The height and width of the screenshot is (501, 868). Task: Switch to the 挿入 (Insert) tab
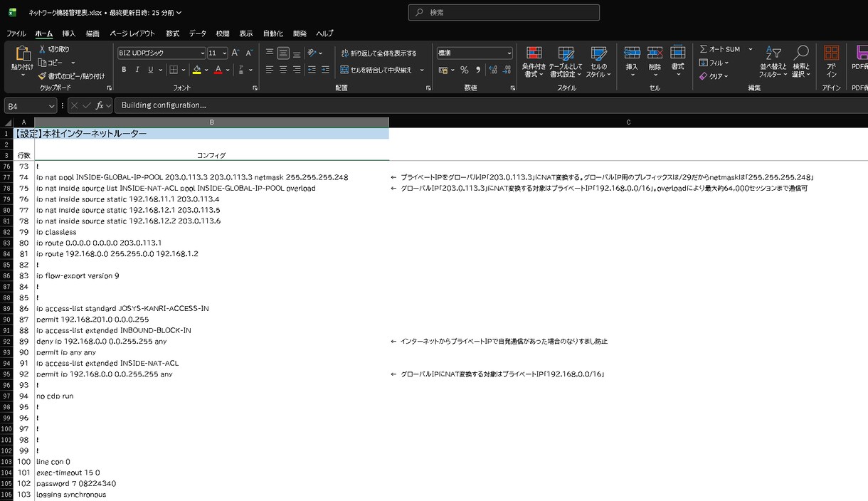[68, 33]
